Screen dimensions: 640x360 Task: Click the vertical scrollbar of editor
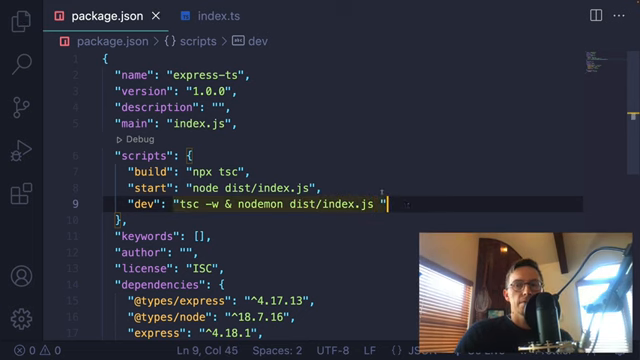coord(633,113)
